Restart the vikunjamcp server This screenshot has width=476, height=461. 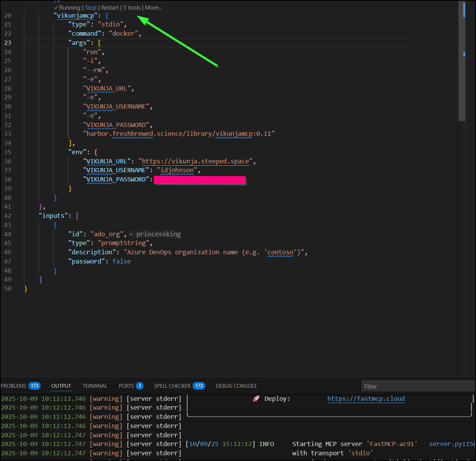[110, 8]
